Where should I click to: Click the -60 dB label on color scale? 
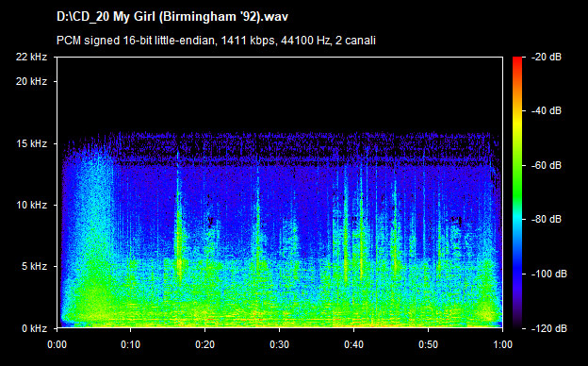point(547,165)
